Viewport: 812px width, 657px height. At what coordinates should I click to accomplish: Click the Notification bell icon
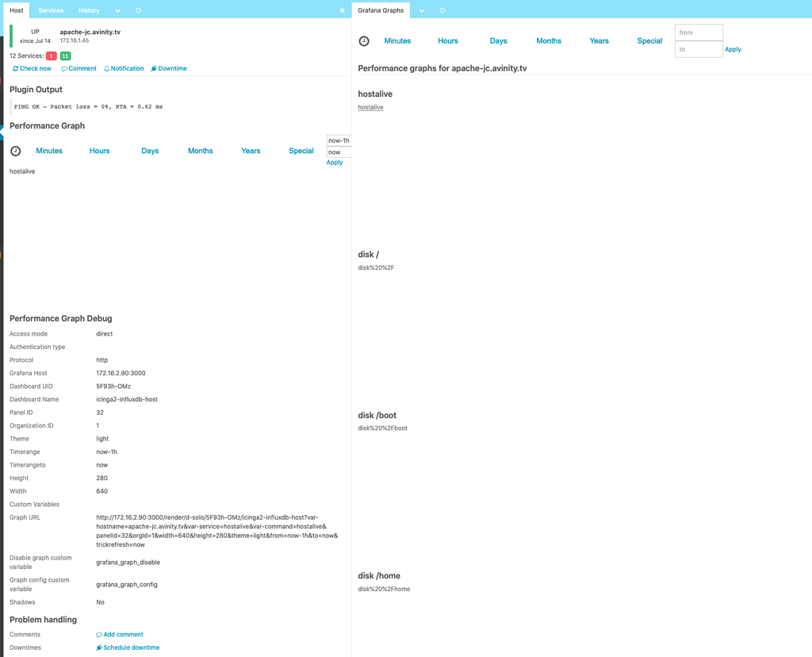106,68
